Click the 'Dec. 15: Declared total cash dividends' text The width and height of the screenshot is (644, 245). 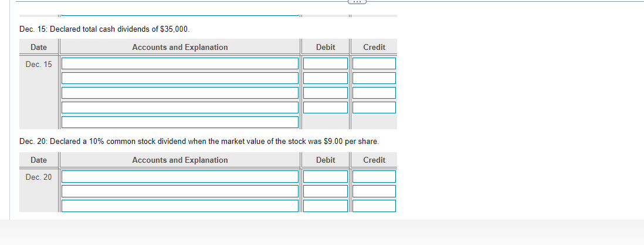pos(105,29)
